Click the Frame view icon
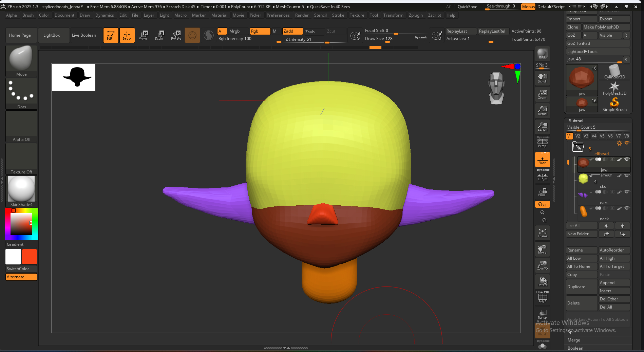Screen dimensions: 644x352 (x=542, y=233)
